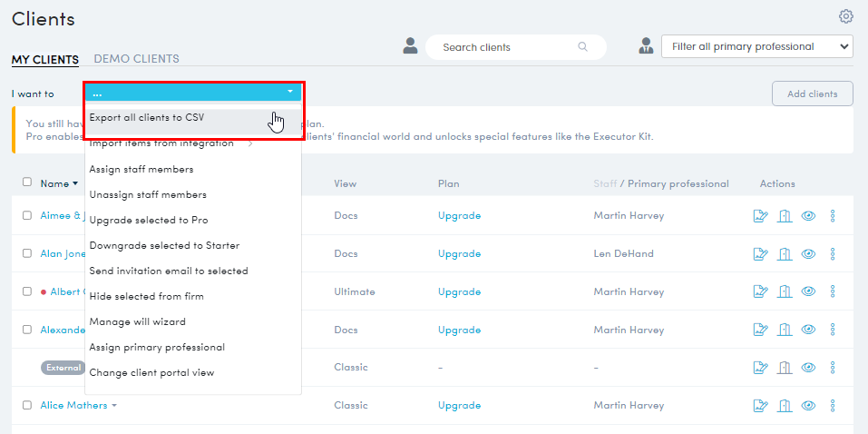Viewport: 868px width, 434px height.
Task: Click the edit icon for Alan Jones row
Action: click(x=761, y=254)
